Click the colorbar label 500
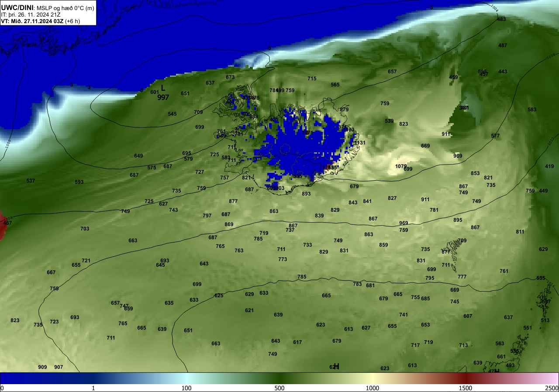 coord(279,389)
